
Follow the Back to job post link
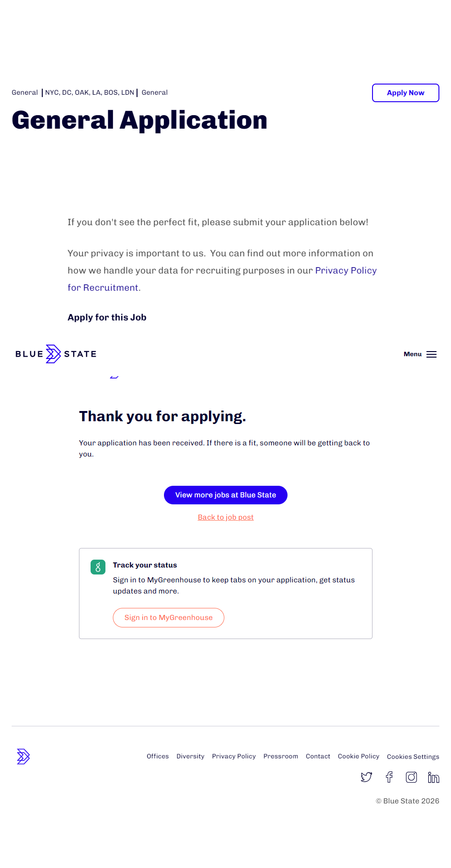(226, 517)
